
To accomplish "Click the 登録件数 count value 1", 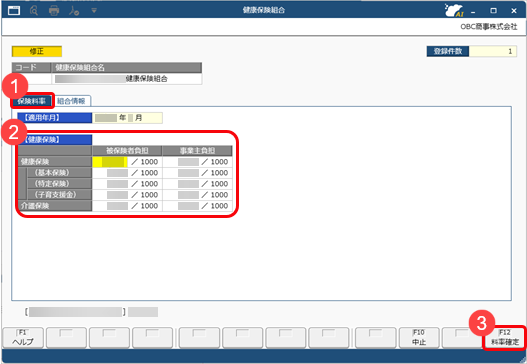I will (x=493, y=51).
